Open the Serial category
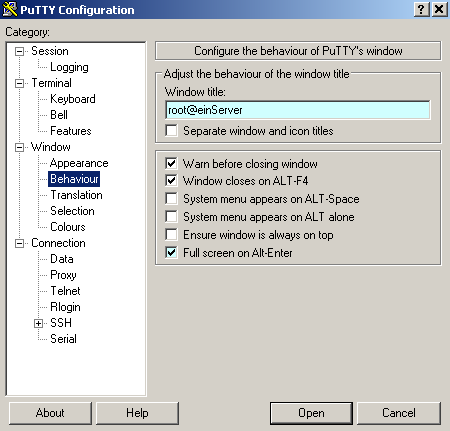 (63, 339)
